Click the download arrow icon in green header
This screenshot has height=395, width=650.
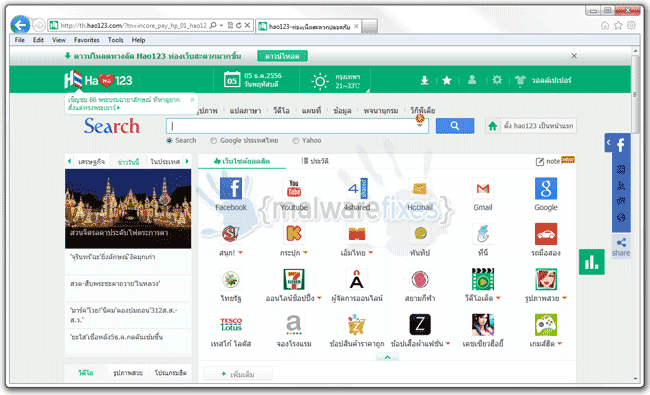pyautogui.click(x=424, y=80)
